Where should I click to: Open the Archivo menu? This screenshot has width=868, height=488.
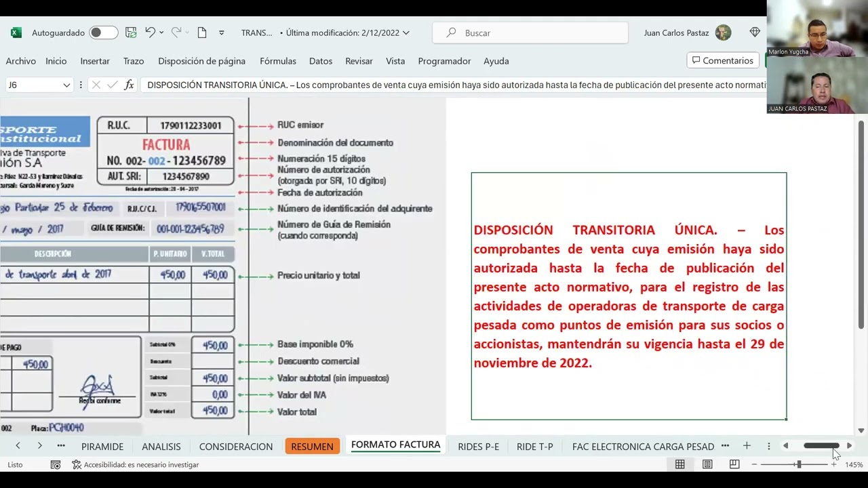coord(21,61)
